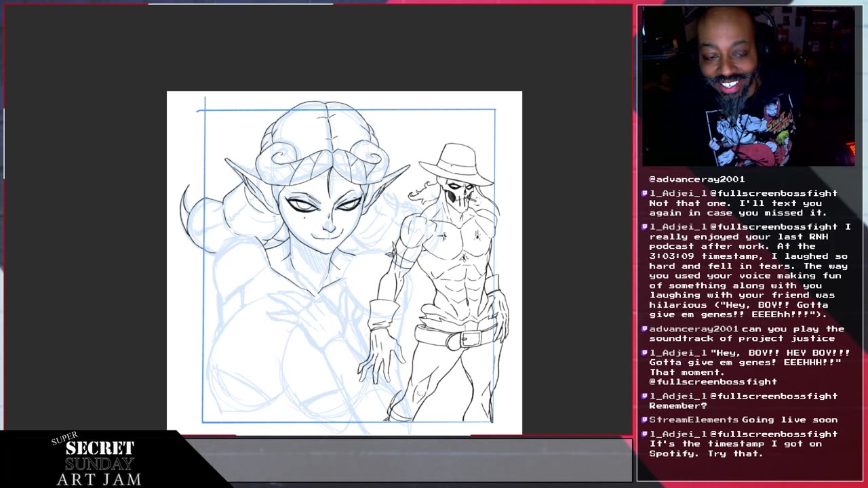
Task: Click the @advanceray2001 mention heading the chat
Action: click(697, 179)
